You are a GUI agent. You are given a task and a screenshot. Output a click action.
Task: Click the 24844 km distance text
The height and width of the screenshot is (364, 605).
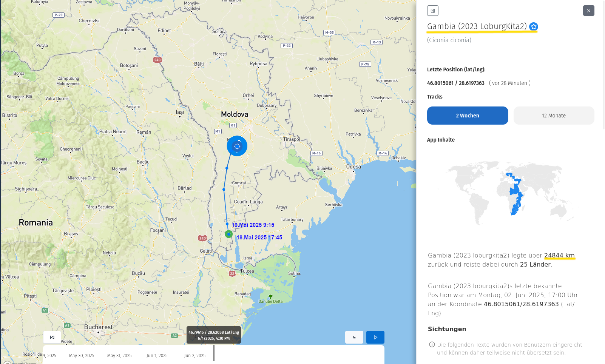559,256
